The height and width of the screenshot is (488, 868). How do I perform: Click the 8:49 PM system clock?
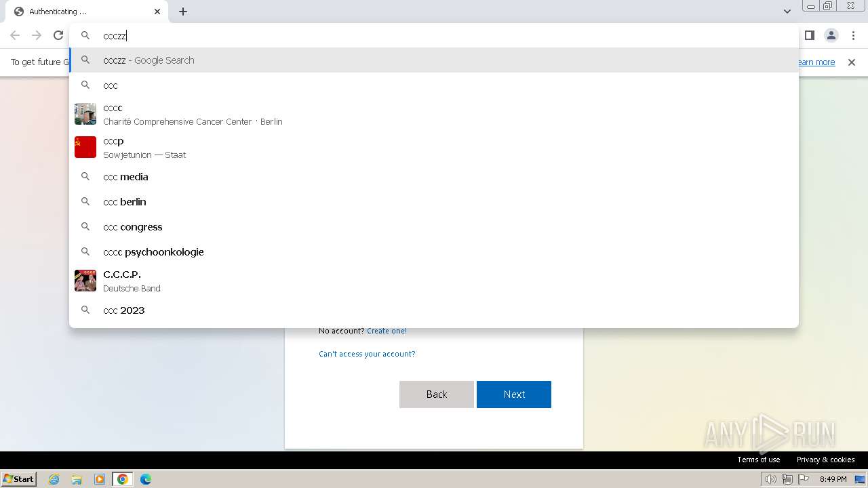point(833,479)
